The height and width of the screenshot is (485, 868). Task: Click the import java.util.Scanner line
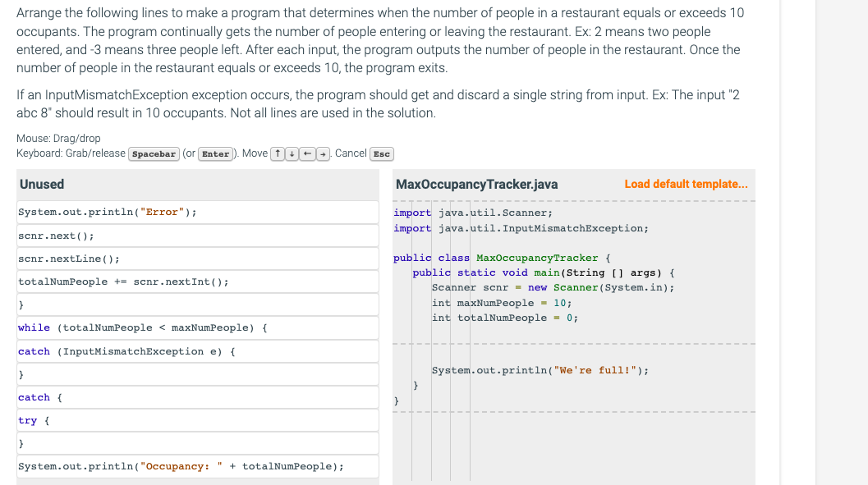point(473,213)
